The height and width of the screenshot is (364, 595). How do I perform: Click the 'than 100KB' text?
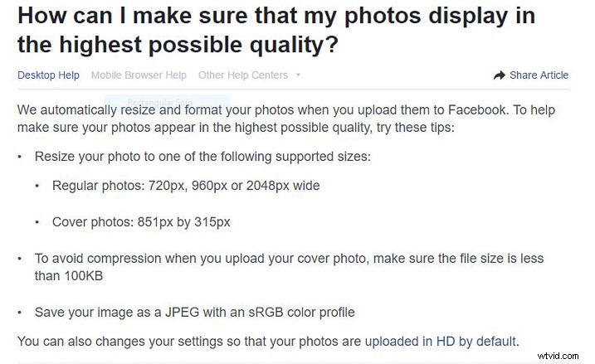(x=69, y=275)
